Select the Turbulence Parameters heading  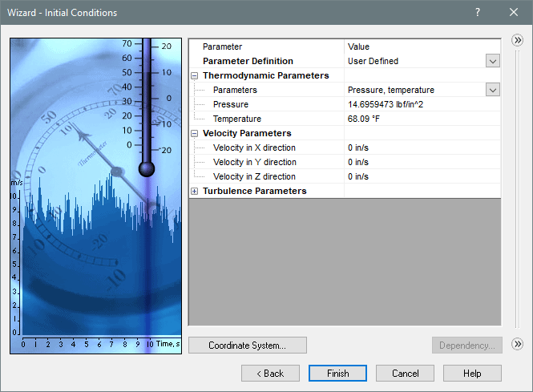pyautogui.click(x=255, y=191)
